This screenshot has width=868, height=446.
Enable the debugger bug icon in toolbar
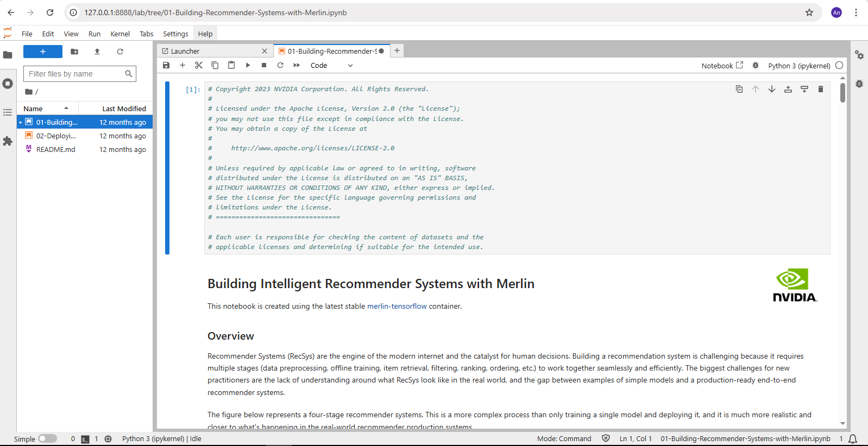[x=756, y=66]
